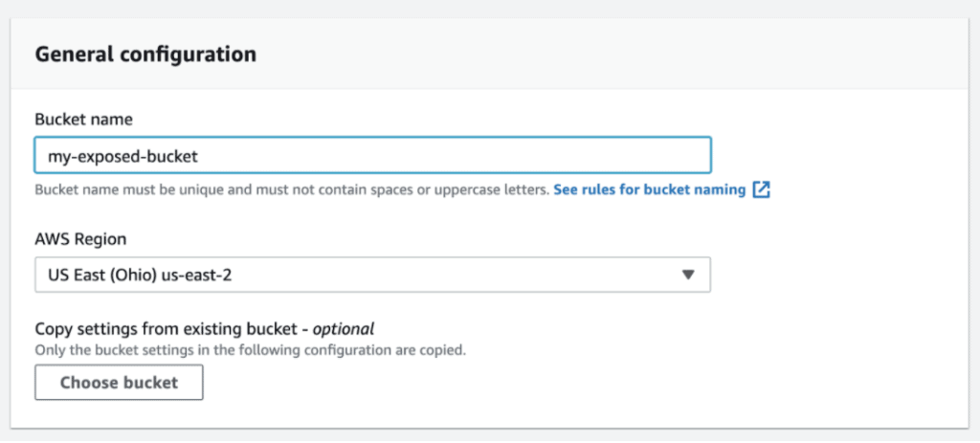Click the italic "optional" word in copy settings
980x443 pixels.
pos(344,327)
